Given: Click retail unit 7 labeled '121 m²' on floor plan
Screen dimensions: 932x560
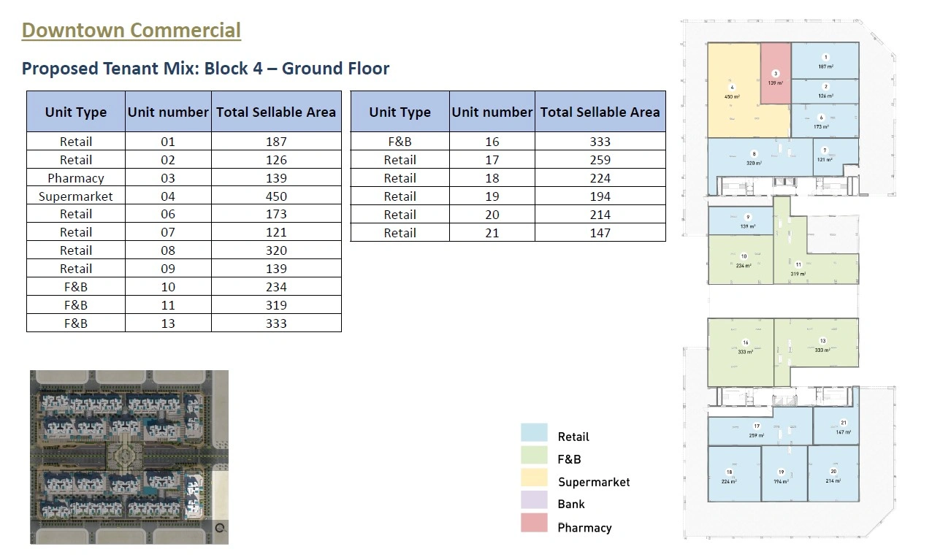Looking at the screenshot, I should pyautogui.click(x=835, y=156).
